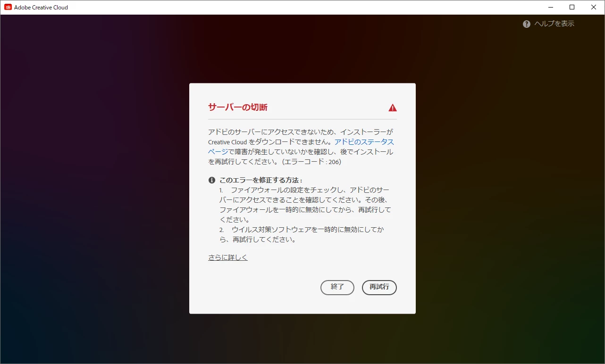Click the info icon beside このエラーを修正する方法
Image resolution: width=605 pixels, height=364 pixels.
[212, 180]
